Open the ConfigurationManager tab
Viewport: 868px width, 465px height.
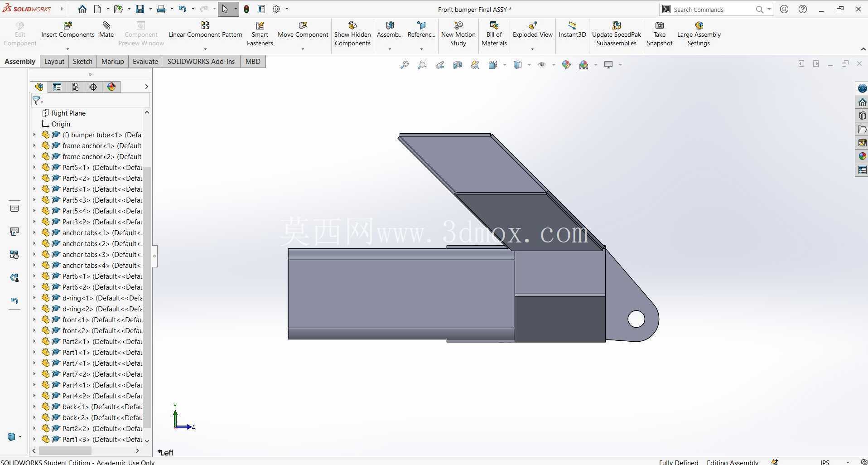75,87
